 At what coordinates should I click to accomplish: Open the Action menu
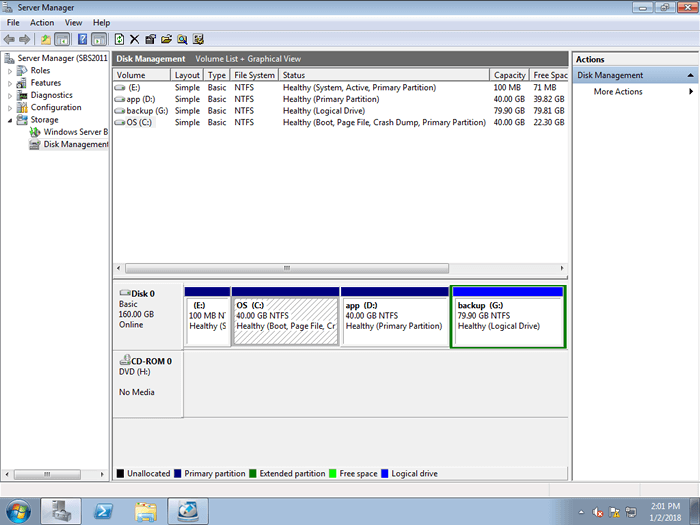pos(42,23)
